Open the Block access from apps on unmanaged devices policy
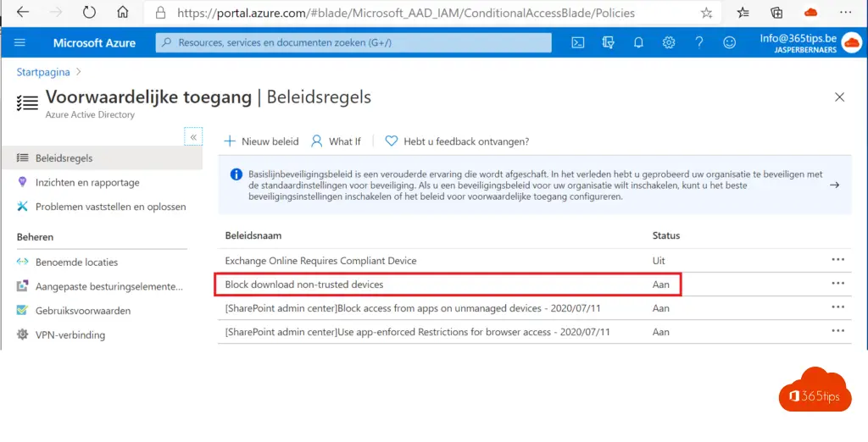868x442 pixels. coord(413,309)
